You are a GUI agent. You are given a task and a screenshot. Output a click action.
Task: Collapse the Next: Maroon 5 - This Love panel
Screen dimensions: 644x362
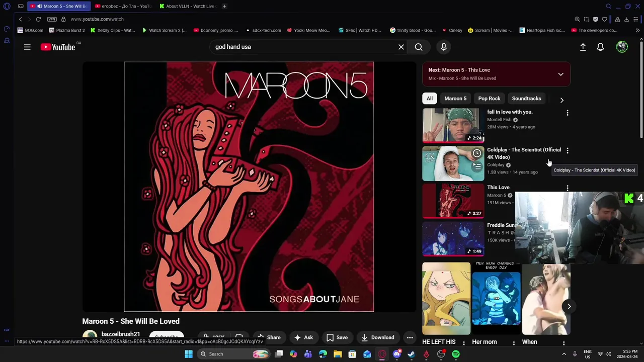[x=560, y=74]
